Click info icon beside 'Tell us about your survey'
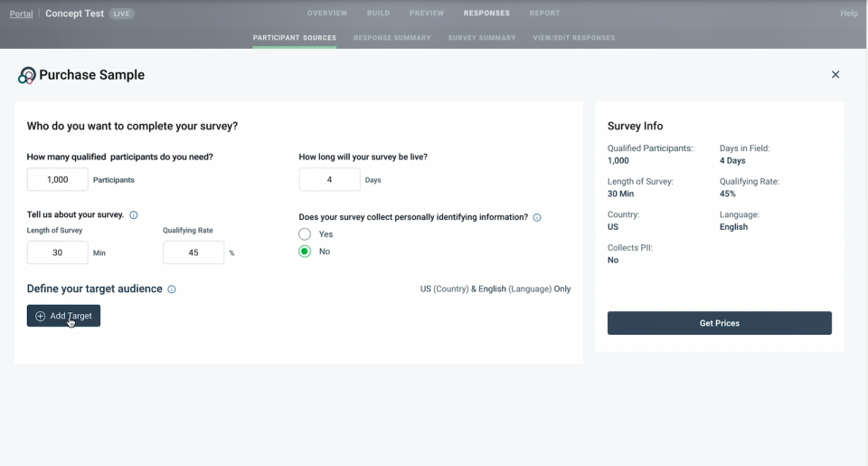 134,215
